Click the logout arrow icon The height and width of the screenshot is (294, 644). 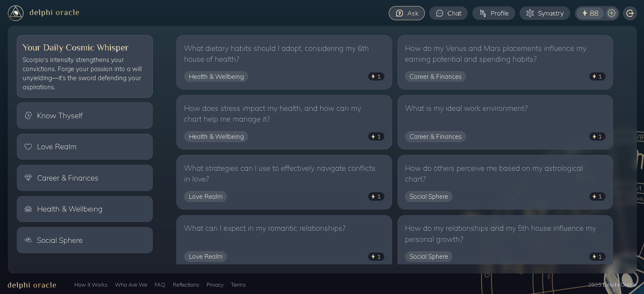point(630,13)
